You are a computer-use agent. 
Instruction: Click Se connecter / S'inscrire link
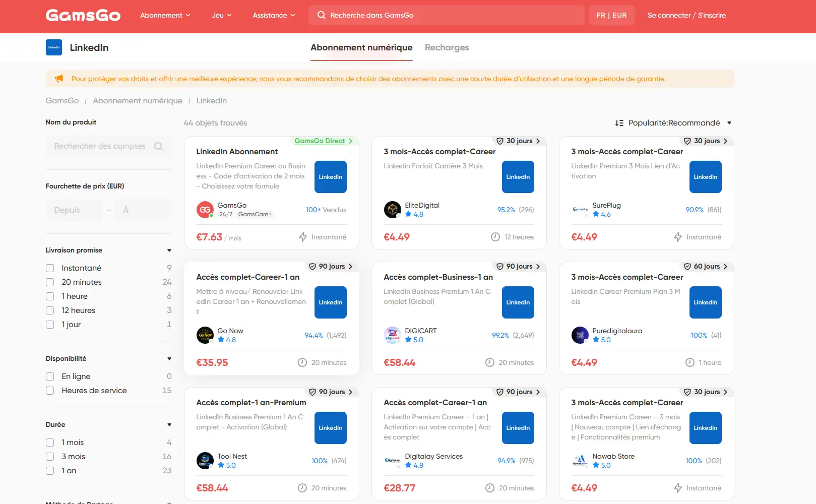click(686, 15)
